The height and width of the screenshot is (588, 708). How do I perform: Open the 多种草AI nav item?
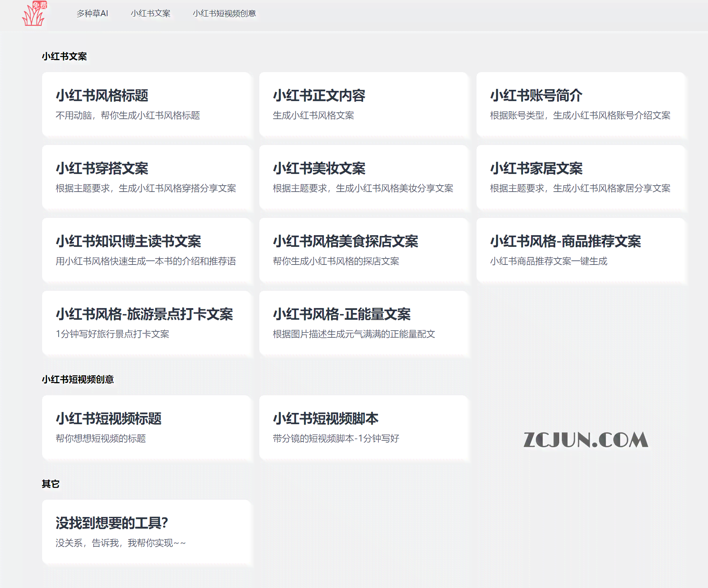[x=92, y=14]
